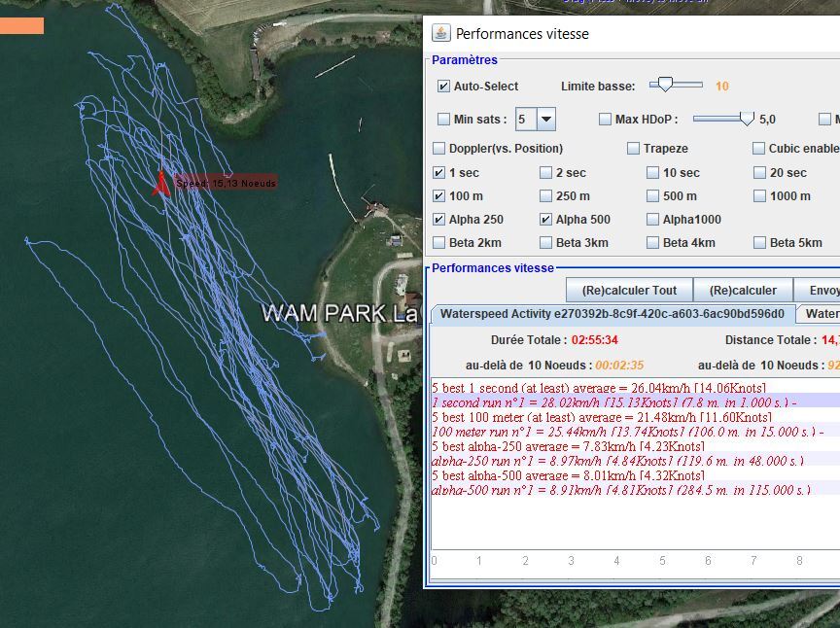Click the Limite basse slider handle
Screen dimensions: 840x628
(663, 86)
